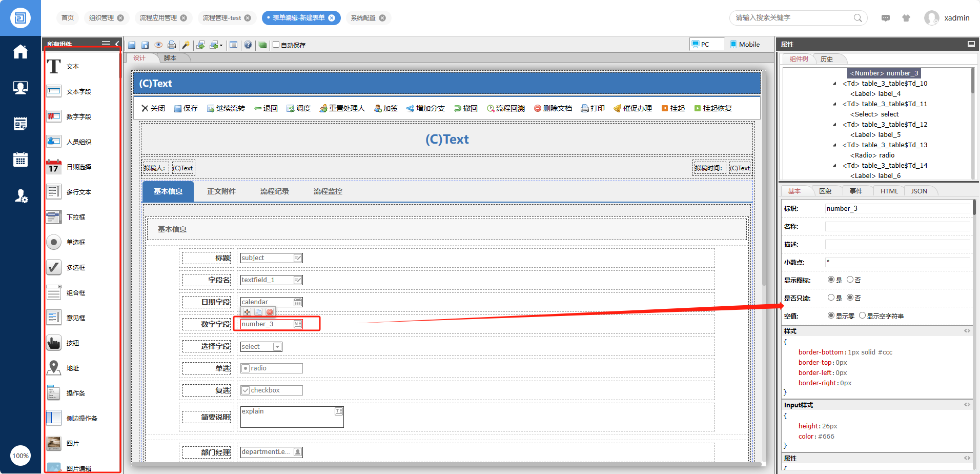The height and width of the screenshot is (474, 980).
Task: Open the message chat icon in header
Action: 886,18
